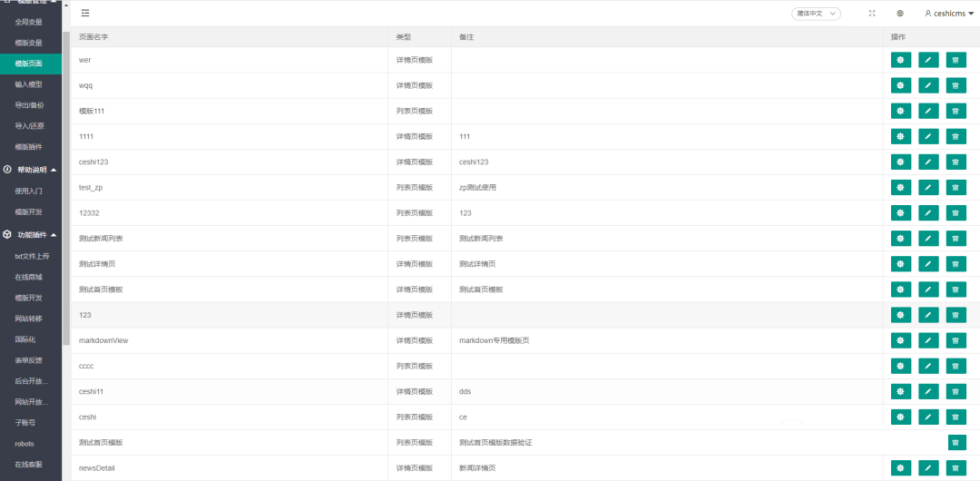
Task: Edit the ceshi123 template page
Action: tap(928, 162)
